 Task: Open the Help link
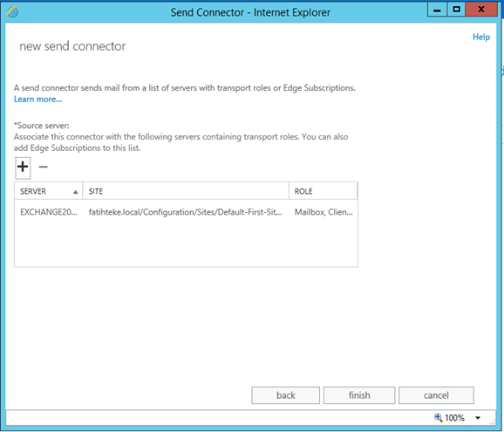coord(481,37)
